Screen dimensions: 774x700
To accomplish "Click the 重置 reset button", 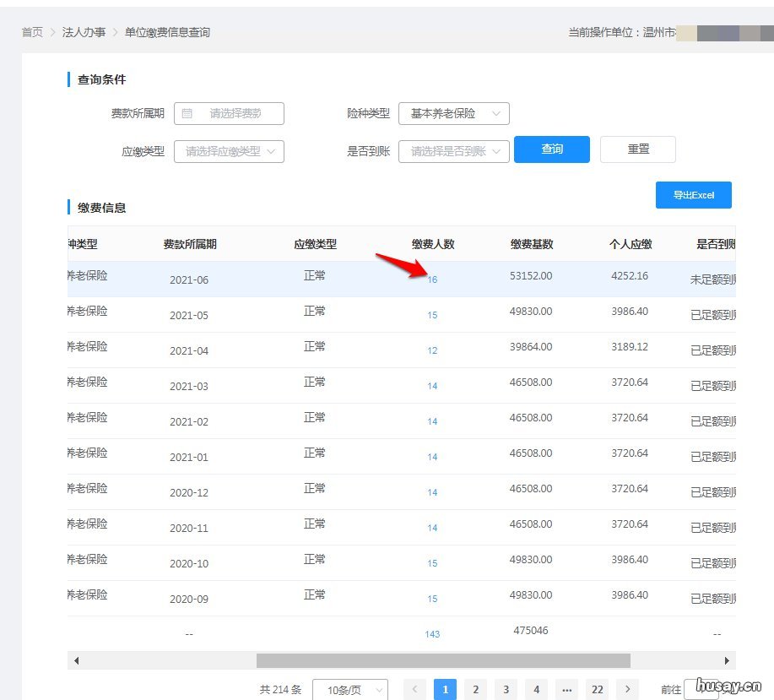I will pyautogui.click(x=637, y=149).
